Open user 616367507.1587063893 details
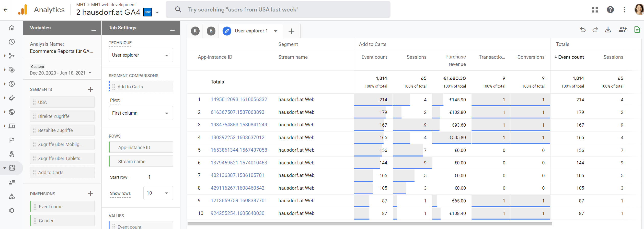644x229 pixels. tap(237, 112)
